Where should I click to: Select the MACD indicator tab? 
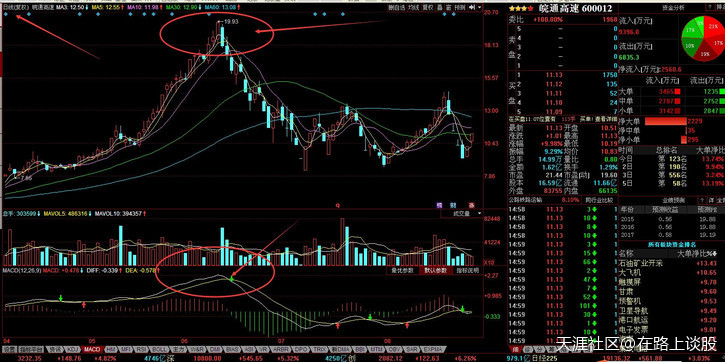pyautogui.click(x=92, y=349)
